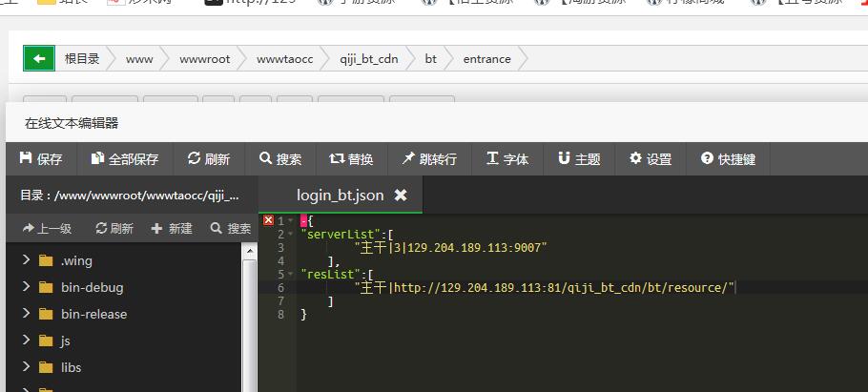Open 跳转行 go to line
Viewport: 868px width, 392px height.
tap(428, 159)
